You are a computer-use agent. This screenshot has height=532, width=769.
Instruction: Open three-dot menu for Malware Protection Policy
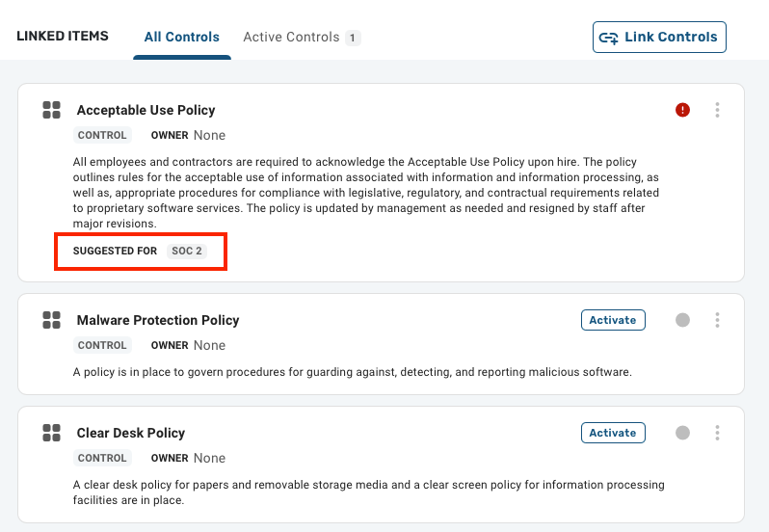(x=718, y=320)
